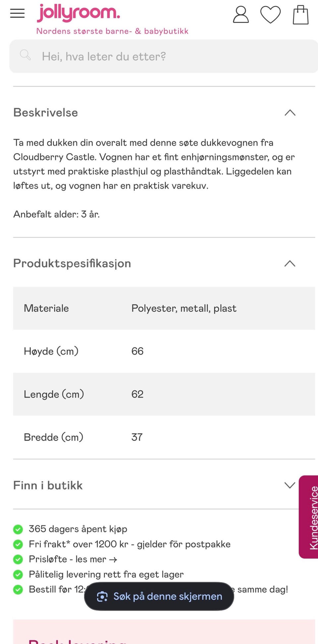The image size is (318, 644).
Task: Tap the magnifying glass search icon
Action: 26,55
